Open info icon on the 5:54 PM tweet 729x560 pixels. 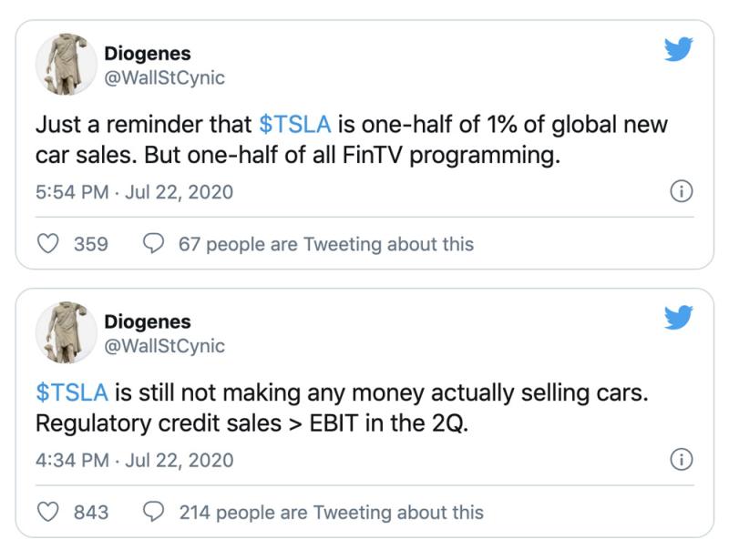click(x=681, y=192)
